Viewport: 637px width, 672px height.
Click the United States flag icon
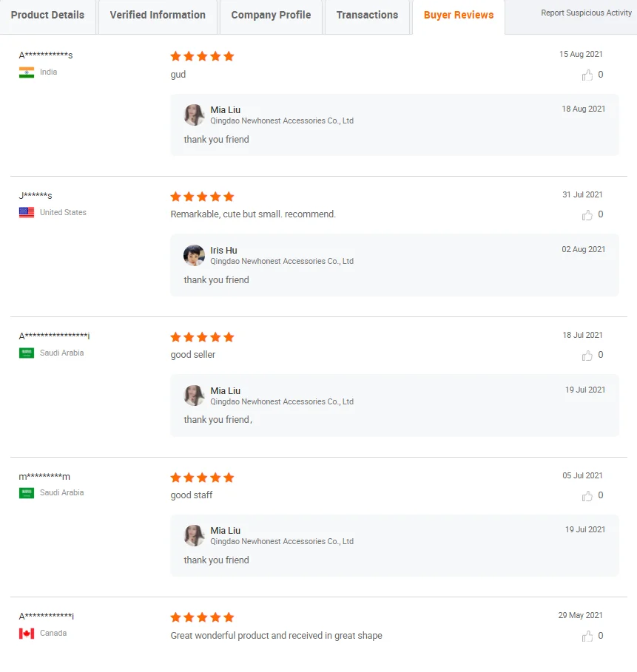[27, 213]
